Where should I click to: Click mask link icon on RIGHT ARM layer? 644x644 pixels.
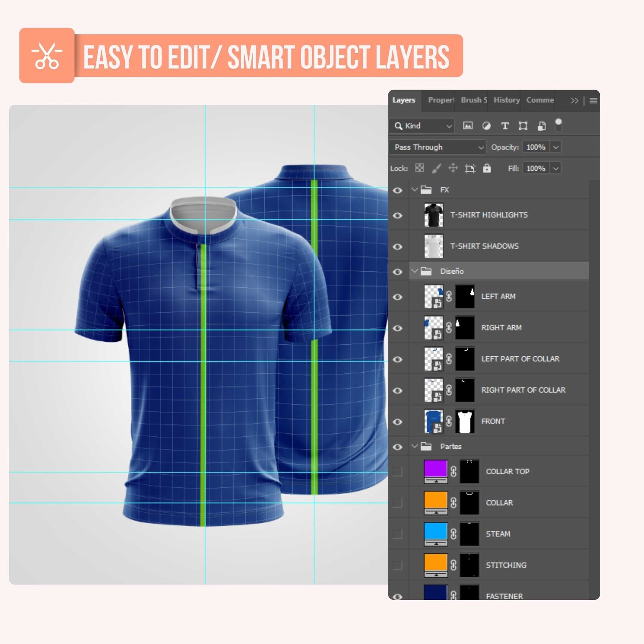pos(449,328)
